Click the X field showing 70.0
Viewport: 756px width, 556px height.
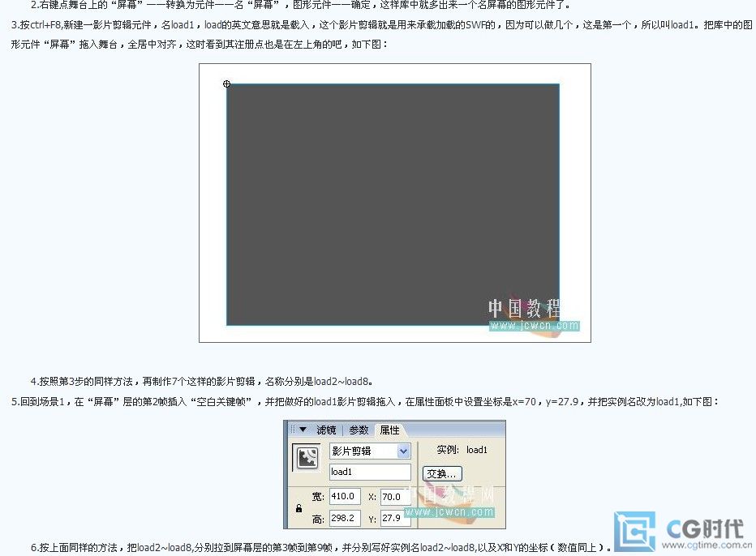click(x=396, y=497)
